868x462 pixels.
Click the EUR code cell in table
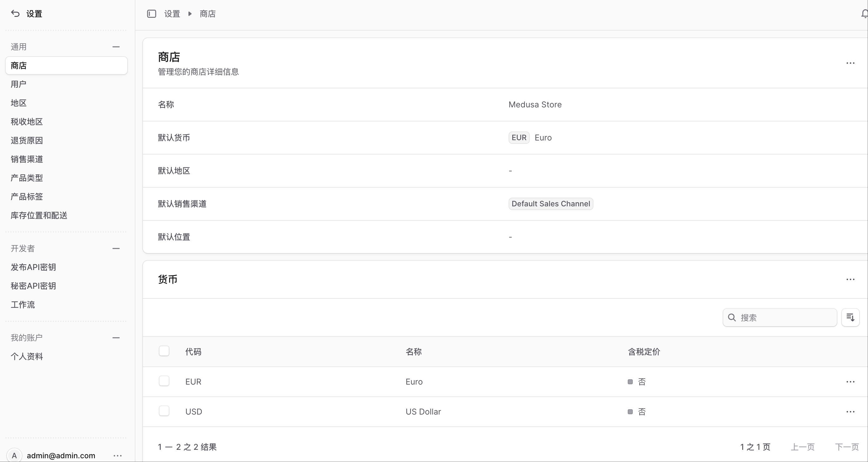click(193, 382)
